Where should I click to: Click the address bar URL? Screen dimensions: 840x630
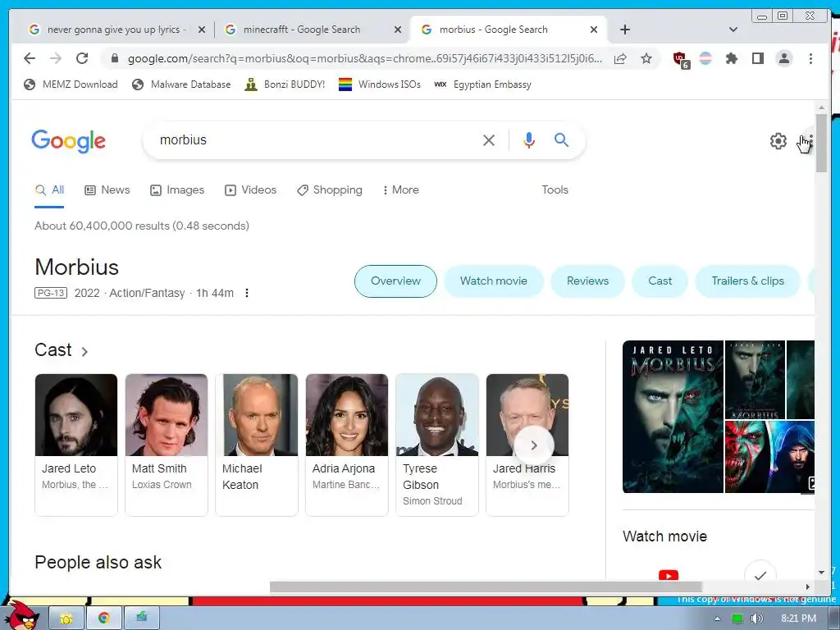[x=364, y=58]
